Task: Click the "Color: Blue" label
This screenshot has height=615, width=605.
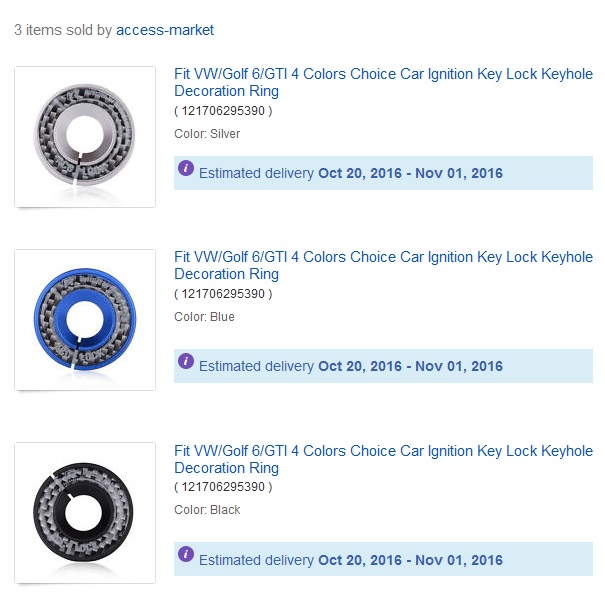Action: [x=204, y=317]
